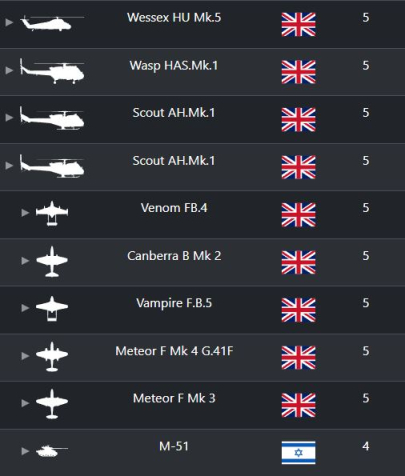Click the Meteor F Mk 4 G.41F plane icon
Screen dimensions: 405x476
[x=52, y=356]
